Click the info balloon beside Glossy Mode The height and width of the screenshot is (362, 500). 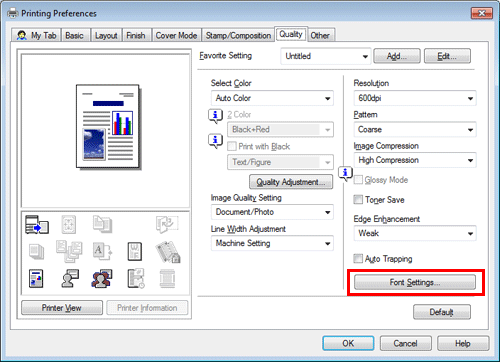[345, 173]
